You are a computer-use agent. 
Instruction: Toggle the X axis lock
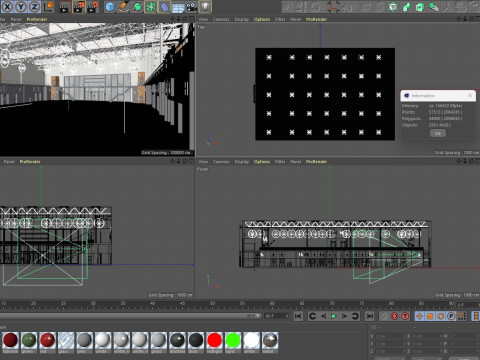click(x=7, y=6)
